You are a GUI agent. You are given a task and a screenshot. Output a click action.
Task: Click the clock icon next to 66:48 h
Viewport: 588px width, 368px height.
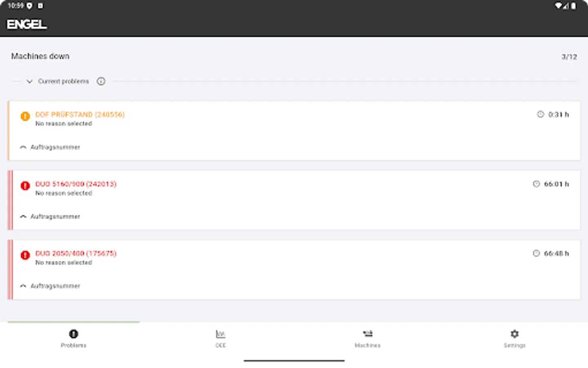click(536, 253)
